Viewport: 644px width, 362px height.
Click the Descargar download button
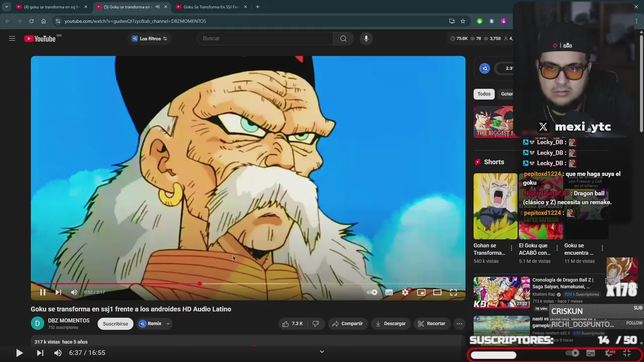390,324
